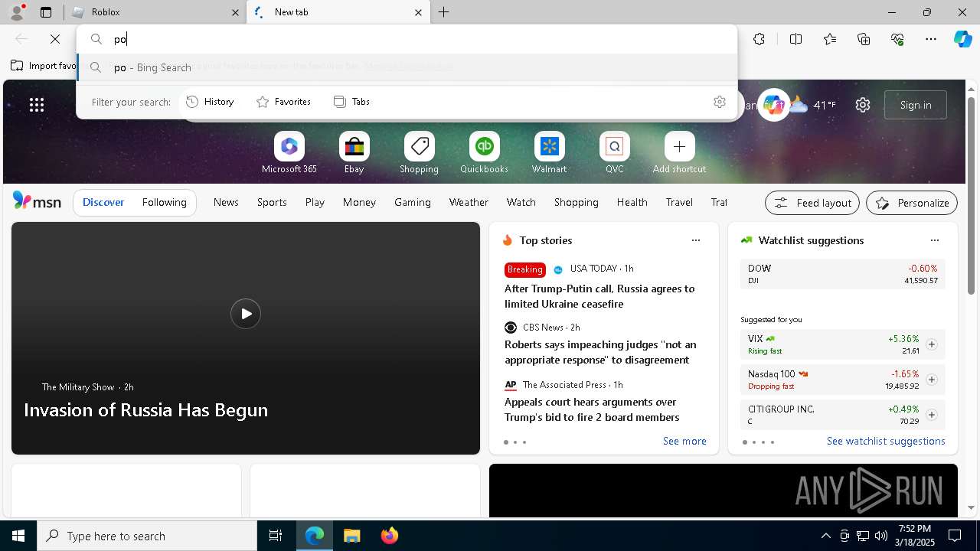The image size is (980, 551).
Task: Open File Explorer from taskbar
Action: (351, 536)
